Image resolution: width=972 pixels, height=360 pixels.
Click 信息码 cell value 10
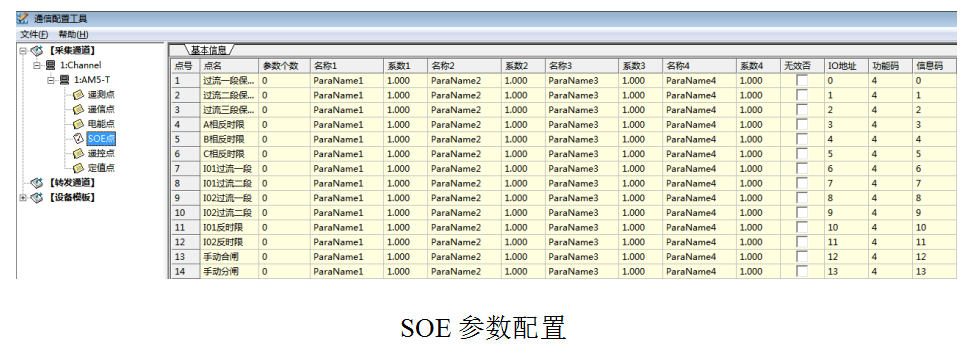(x=934, y=227)
